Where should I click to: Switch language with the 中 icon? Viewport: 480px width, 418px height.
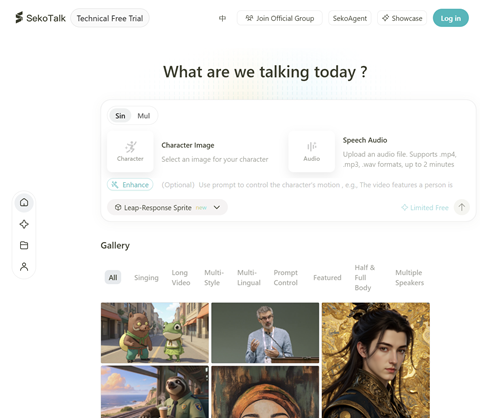pos(222,18)
